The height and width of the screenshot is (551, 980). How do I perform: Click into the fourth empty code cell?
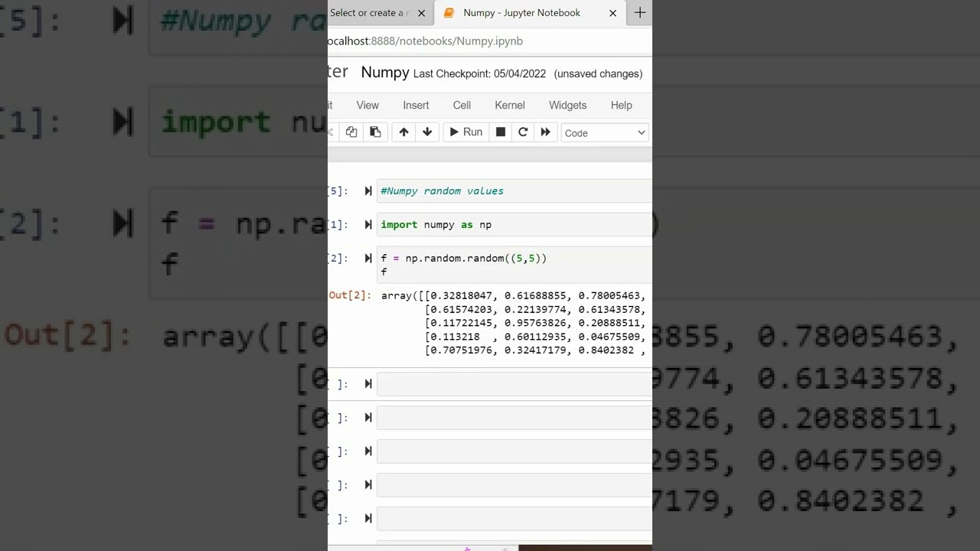[514, 485]
